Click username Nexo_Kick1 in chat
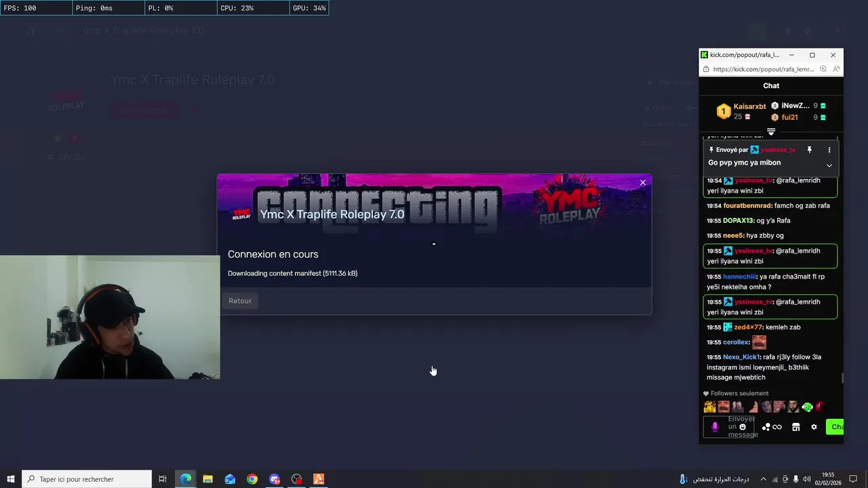Viewport: 868px width, 488px height. pos(741,357)
